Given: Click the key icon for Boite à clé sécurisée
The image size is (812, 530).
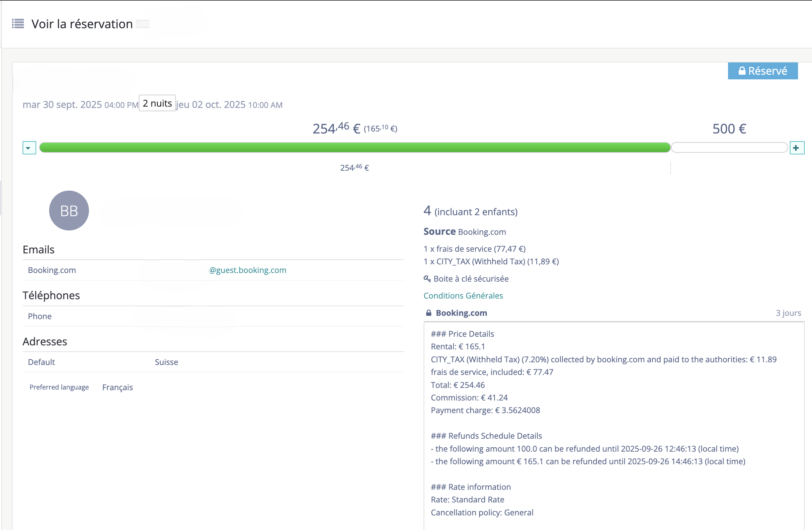Looking at the screenshot, I should pyautogui.click(x=427, y=279).
